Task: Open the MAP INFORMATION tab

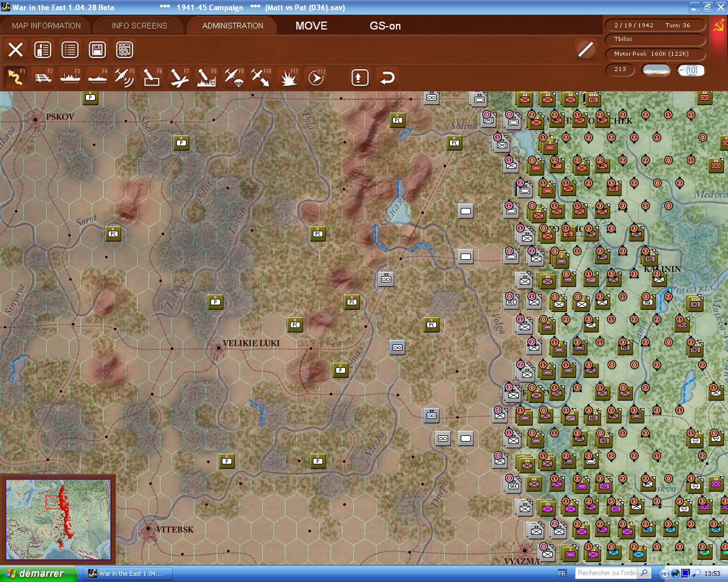Action: (x=46, y=26)
